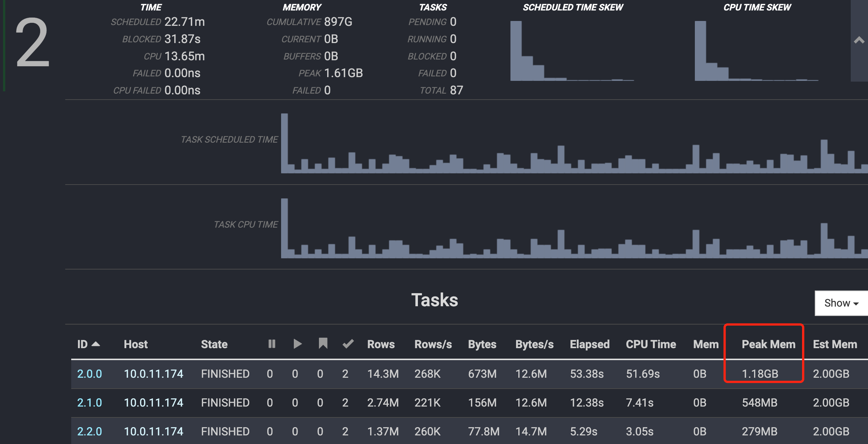868x444 pixels.
Task: Click the checkmark completed column header
Action: point(348,344)
